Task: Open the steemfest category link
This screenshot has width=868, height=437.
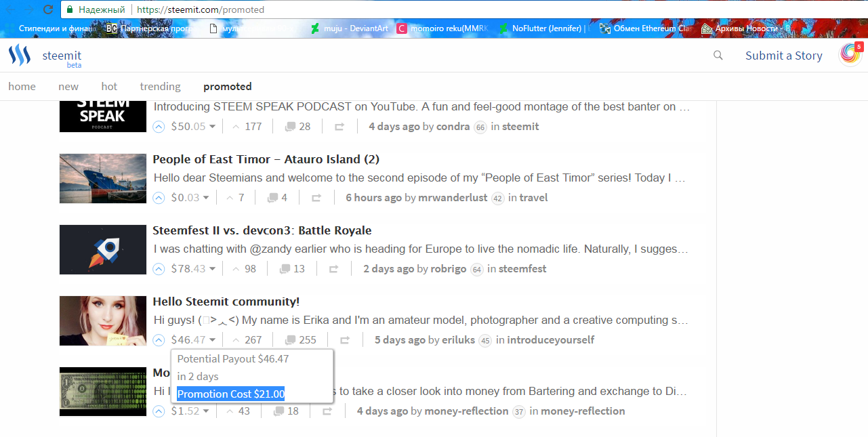Action: [522, 269]
